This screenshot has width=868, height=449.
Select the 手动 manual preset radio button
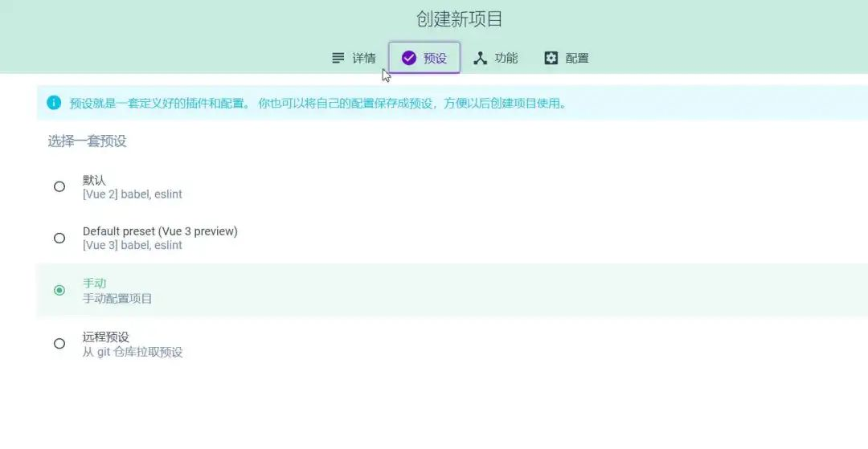click(59, 290)
